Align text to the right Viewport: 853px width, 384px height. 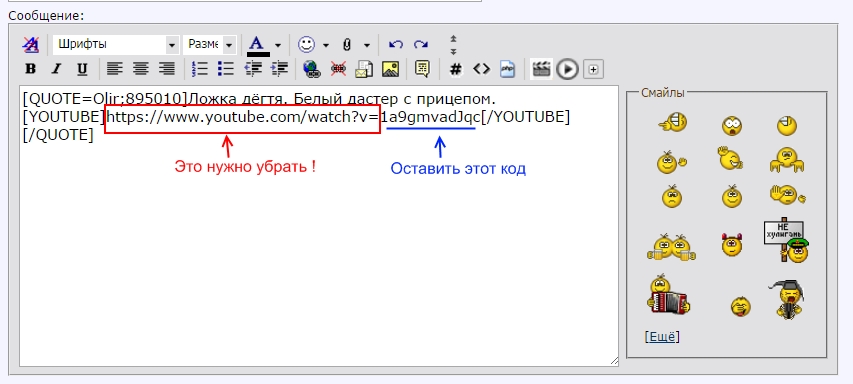[166, 69]
